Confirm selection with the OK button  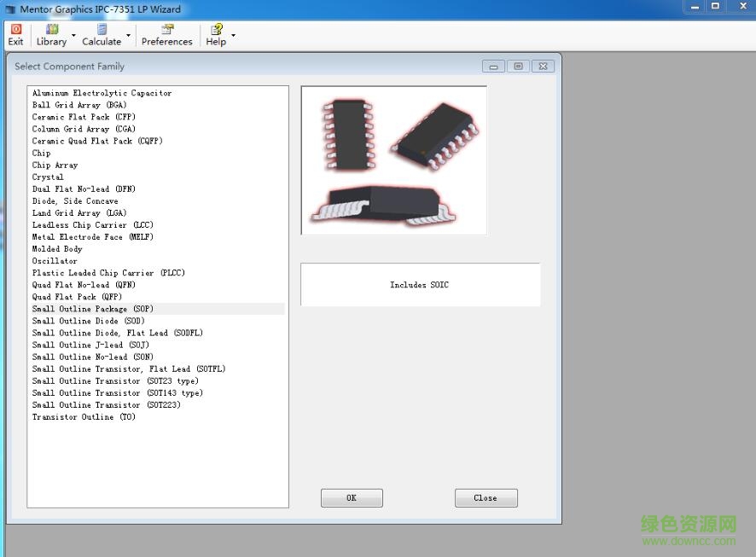click(x=352, y=497)
